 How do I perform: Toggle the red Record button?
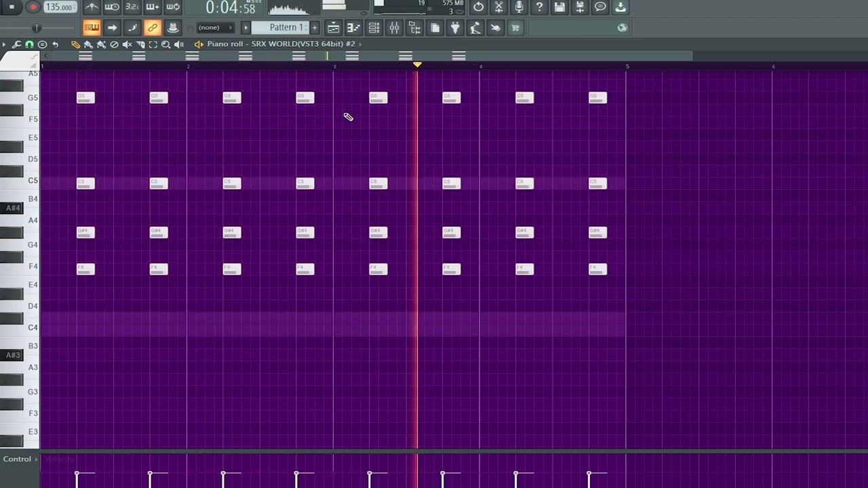33,7
